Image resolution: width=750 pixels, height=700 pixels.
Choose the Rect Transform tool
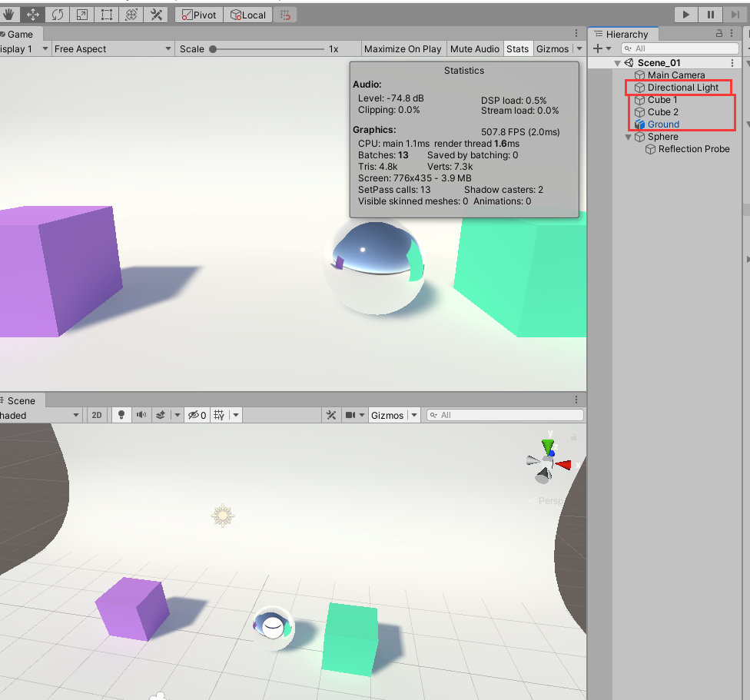(107, 14)
